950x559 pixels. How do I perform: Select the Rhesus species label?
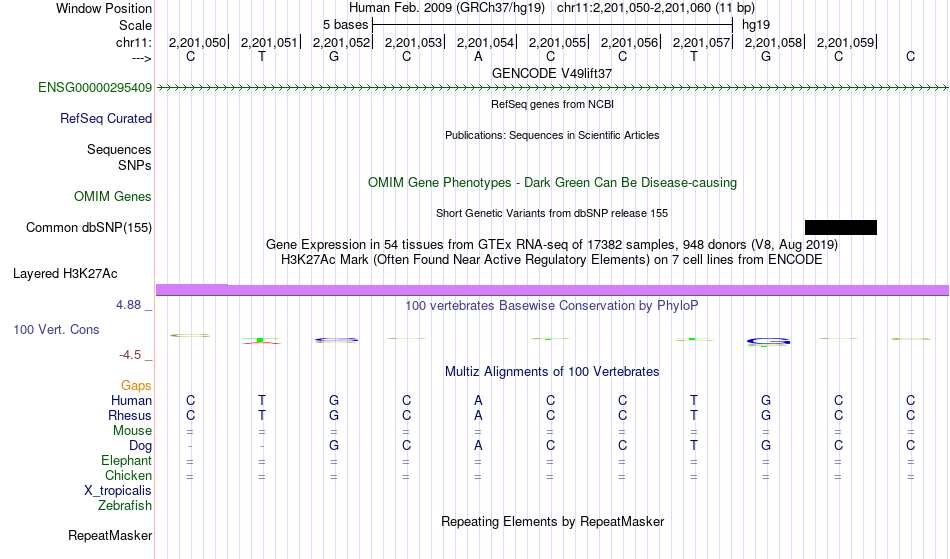[x=130, y=415]
